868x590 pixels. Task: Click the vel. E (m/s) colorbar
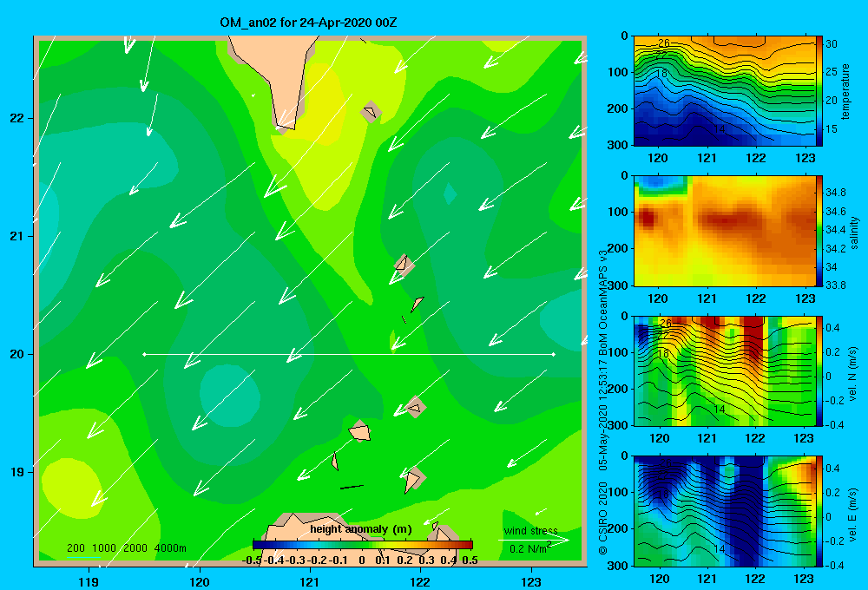click(819, 511)
